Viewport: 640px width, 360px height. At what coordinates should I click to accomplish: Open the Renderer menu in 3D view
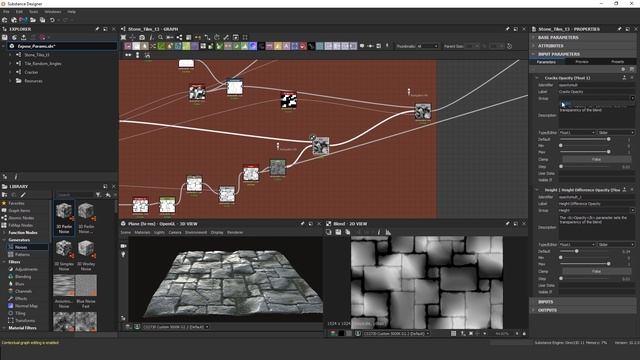tap(235, 232)
